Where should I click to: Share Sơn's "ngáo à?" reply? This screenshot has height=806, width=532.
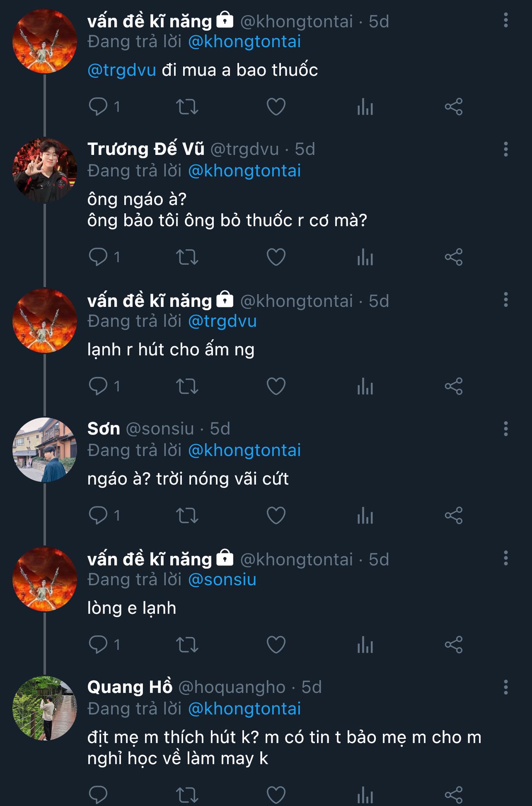(453, 516)
